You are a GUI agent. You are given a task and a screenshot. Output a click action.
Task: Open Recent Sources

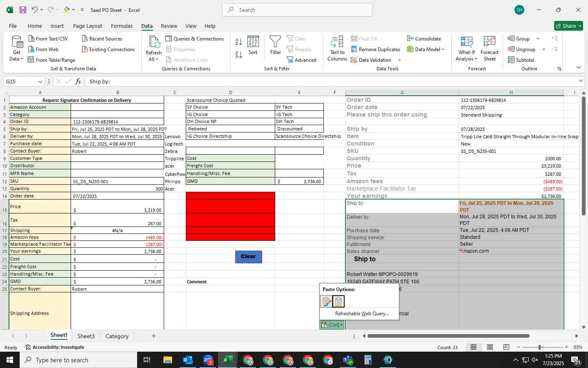pyautogui.click(x=102, y=38)
